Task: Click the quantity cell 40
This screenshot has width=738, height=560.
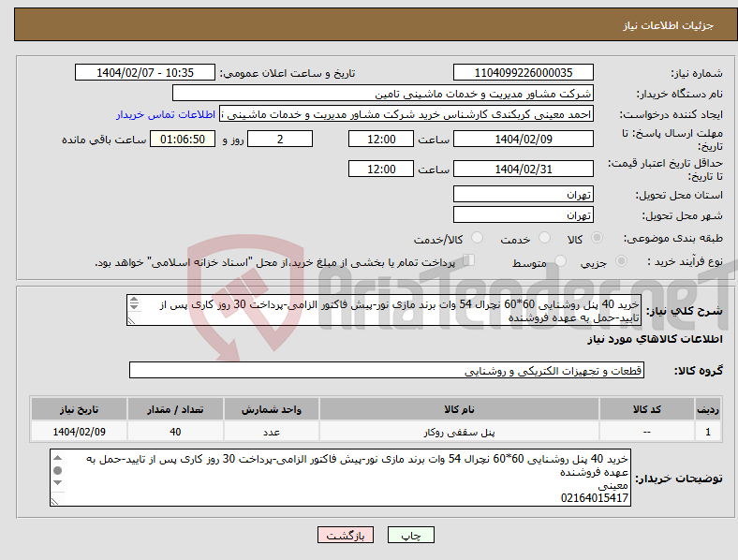Action: [175, 432]
